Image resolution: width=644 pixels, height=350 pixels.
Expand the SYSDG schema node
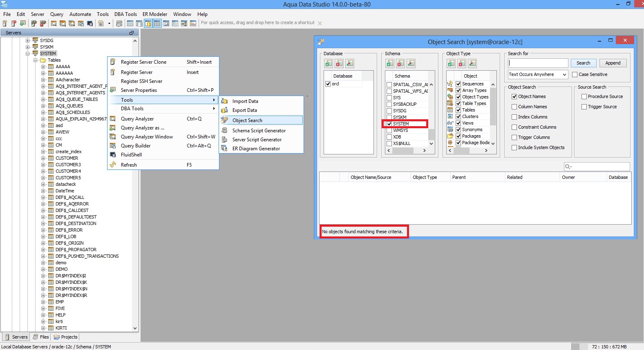28,40
